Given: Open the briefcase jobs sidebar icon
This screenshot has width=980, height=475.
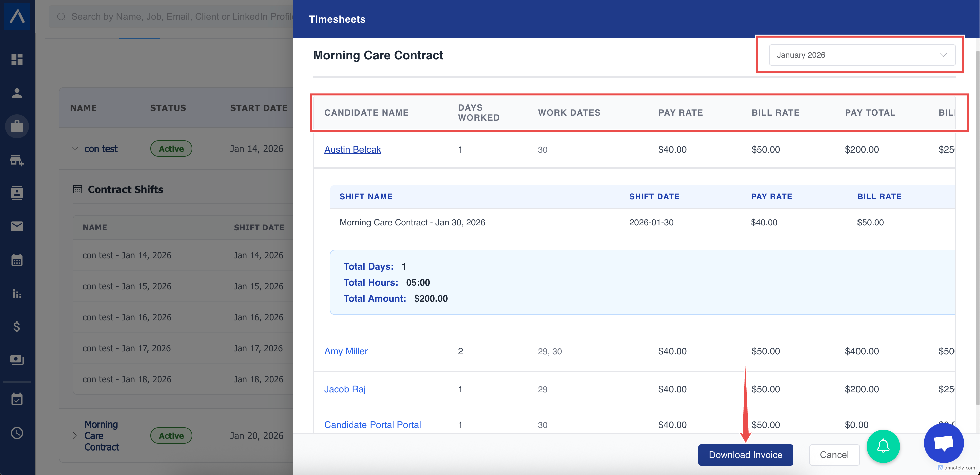Looking at the screenshot, I should click(x=17, y=126).
